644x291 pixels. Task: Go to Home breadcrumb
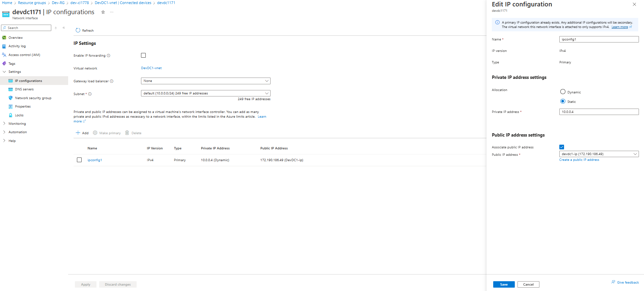tap(7, 3)
